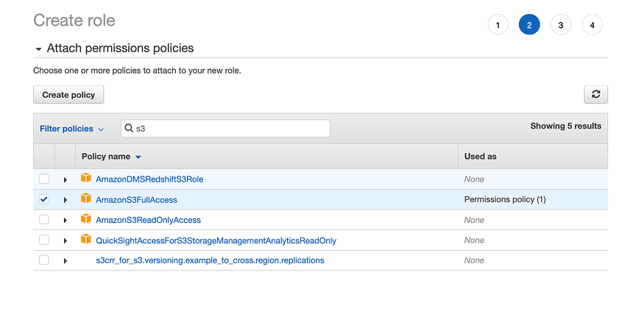Click the QuickSightAccessForS3StorageManagementAnalyticsReadOnly policy icon

(86, 240)
